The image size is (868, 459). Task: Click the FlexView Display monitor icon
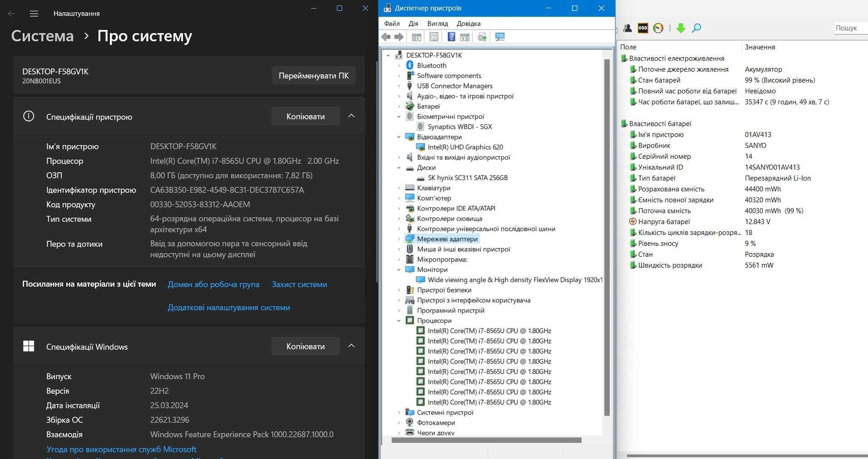click(x=420, y=280)
